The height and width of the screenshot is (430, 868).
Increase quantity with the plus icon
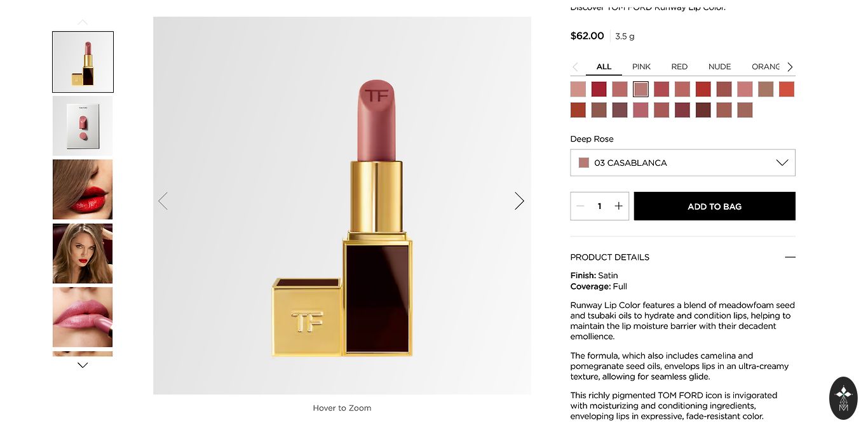pos(618,206)
